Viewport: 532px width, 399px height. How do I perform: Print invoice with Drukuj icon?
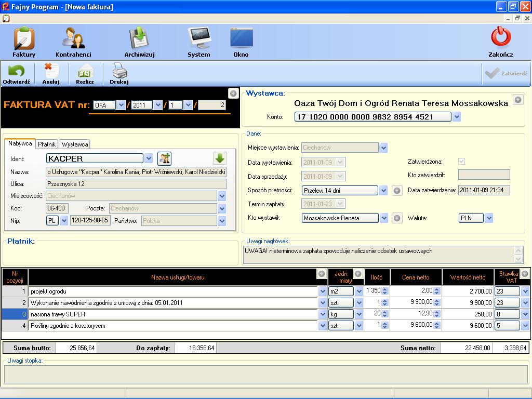click(119, 72)
